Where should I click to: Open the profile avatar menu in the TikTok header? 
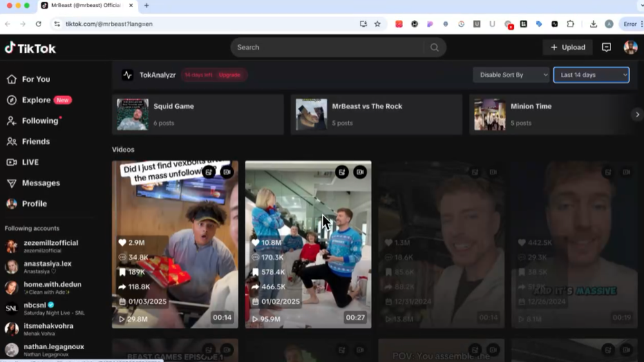[x=630, y=47]
